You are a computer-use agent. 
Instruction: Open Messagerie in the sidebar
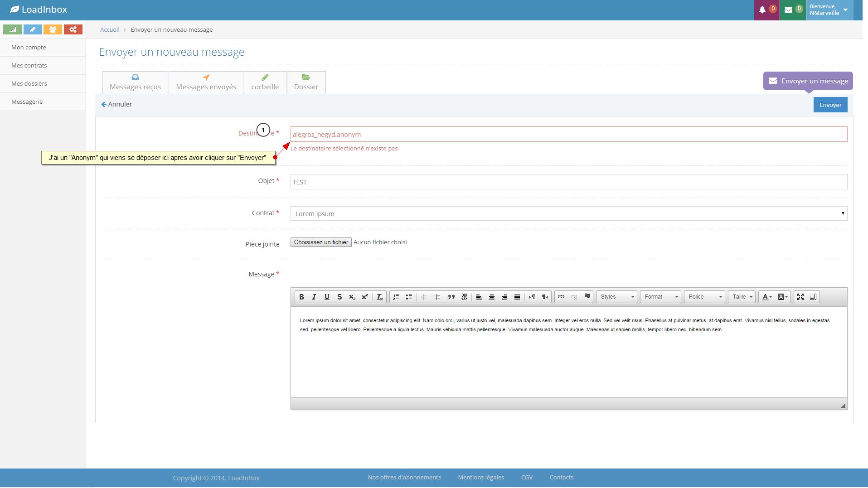[x=43, y=102]
